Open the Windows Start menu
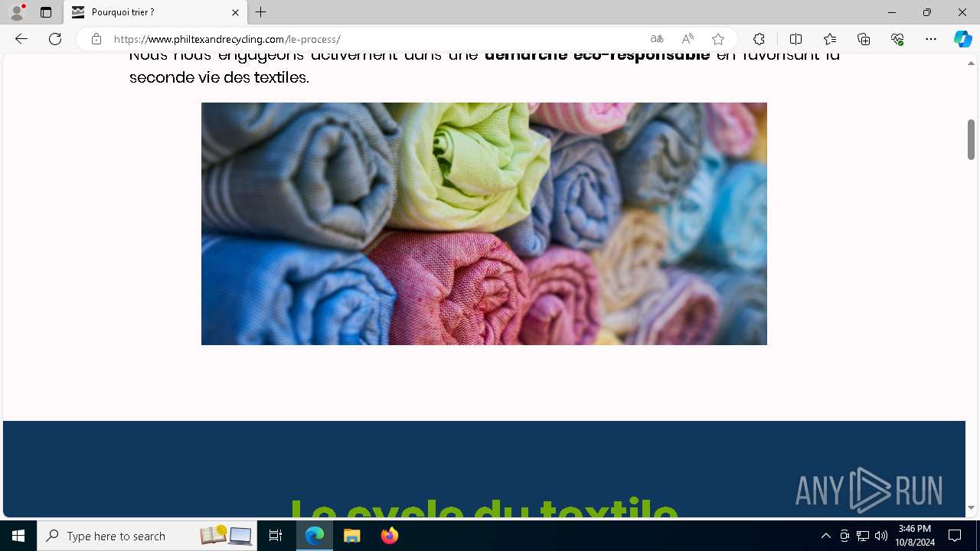The width and height of the screenshot is (980, 551). click(18, 536)
